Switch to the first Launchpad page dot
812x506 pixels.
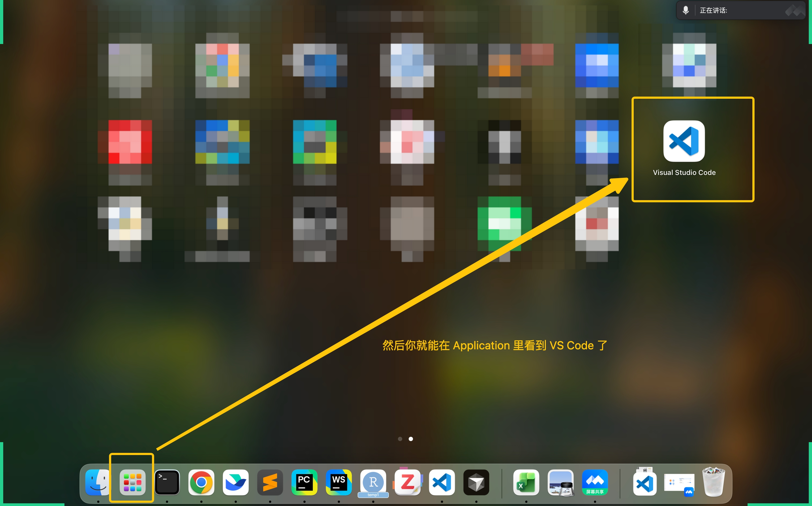click(x=400, y=439)
